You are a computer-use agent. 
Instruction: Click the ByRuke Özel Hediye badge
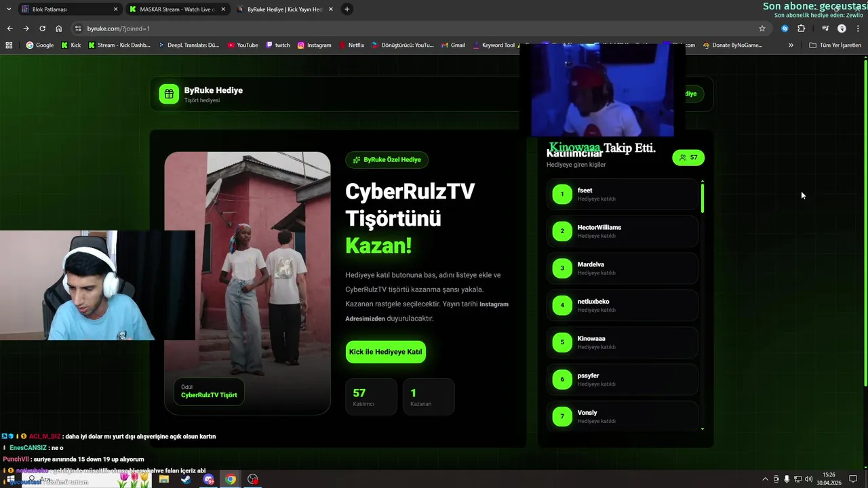coord(387,160)
